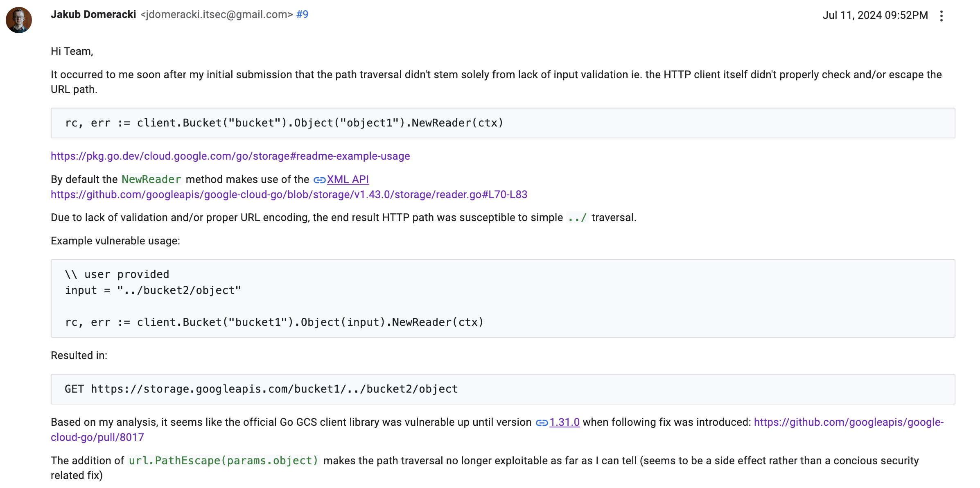
Task: Click inside the GET request code block
Action: (261, 389)
